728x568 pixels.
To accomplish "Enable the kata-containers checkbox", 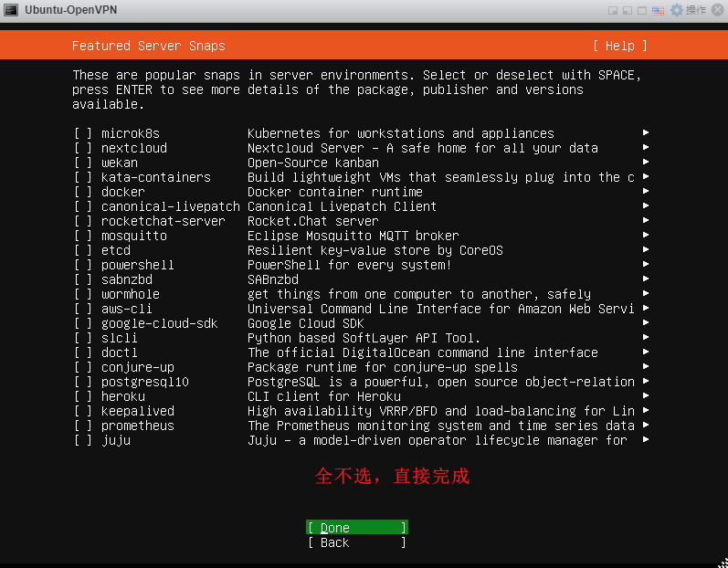I will click(83, 177).
